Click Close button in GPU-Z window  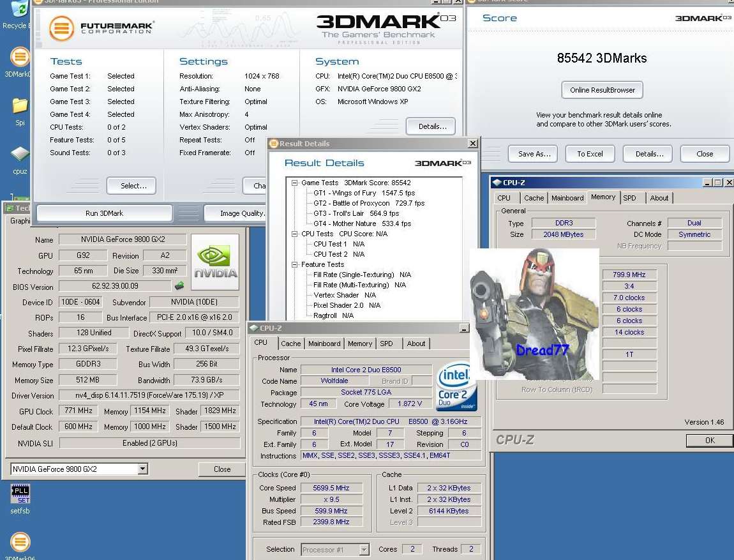[x=222, y=469]
